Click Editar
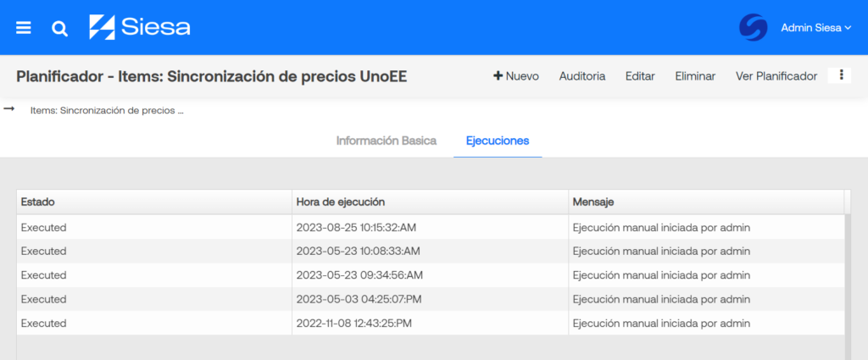This screenshot has width=868, height=360. click(x=640, y=76)
